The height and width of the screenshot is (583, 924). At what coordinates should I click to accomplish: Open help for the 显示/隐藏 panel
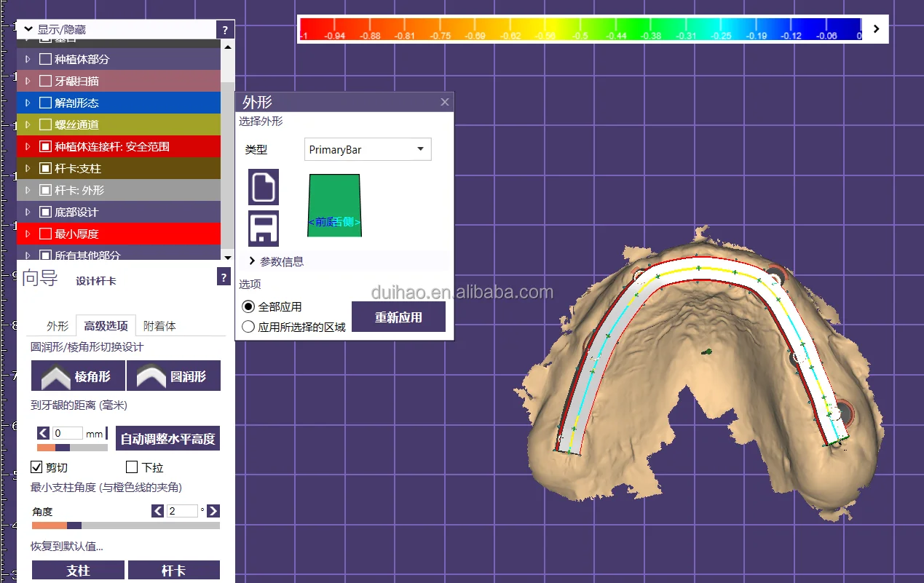(226, 30)
